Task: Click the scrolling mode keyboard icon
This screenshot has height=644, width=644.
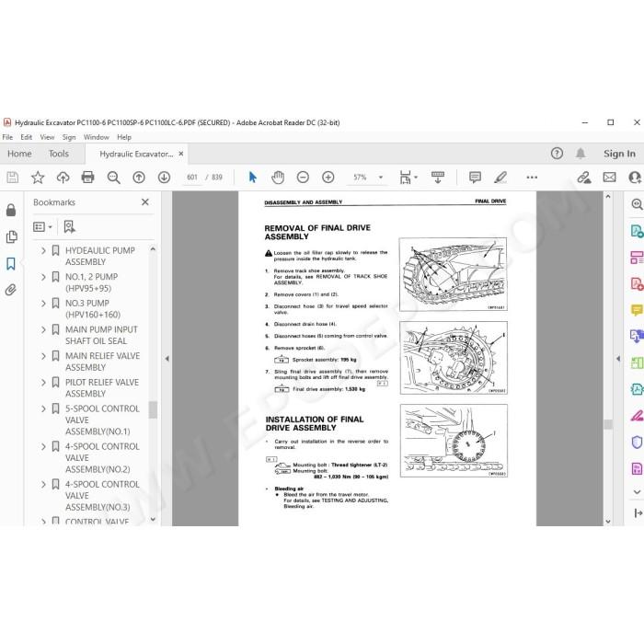Action: [437, 178]
